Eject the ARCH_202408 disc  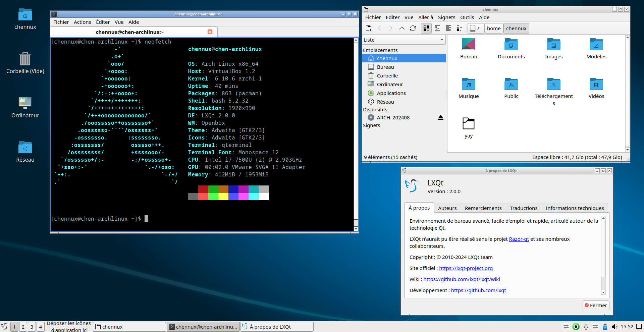441,118
